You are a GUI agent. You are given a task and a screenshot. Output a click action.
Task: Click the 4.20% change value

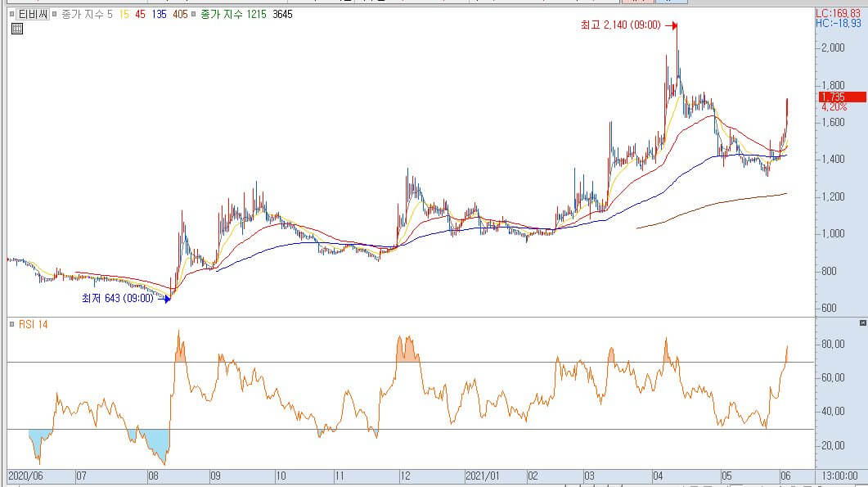click(834, 106)
